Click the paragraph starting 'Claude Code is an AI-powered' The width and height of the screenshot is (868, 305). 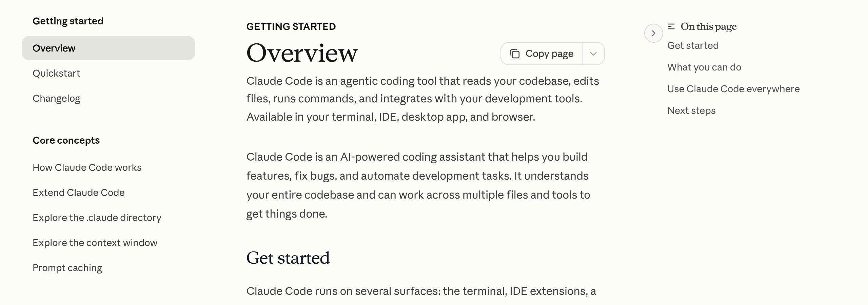[x=418, y=185]
